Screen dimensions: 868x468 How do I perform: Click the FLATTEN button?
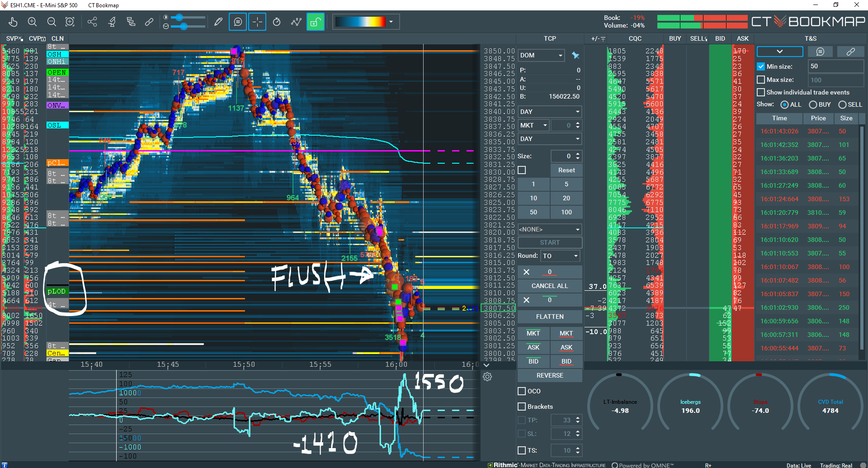pyautogui.click(x=550, y=317)
